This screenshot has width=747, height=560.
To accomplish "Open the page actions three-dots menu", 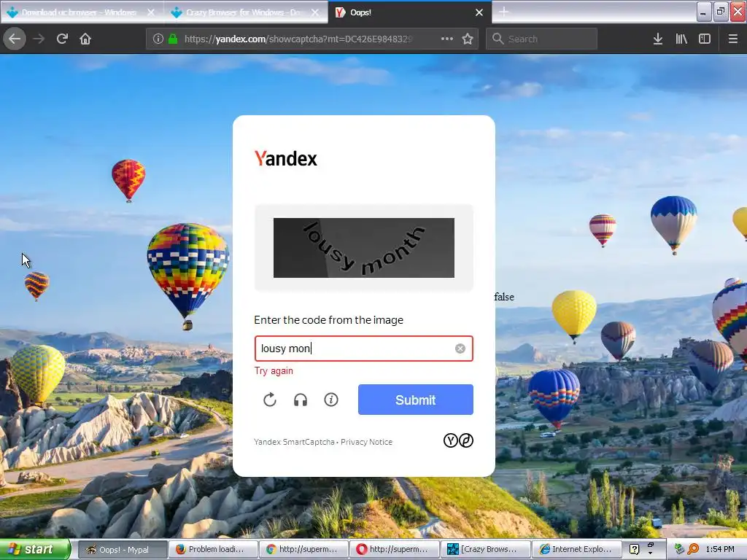I will point(447,39).
